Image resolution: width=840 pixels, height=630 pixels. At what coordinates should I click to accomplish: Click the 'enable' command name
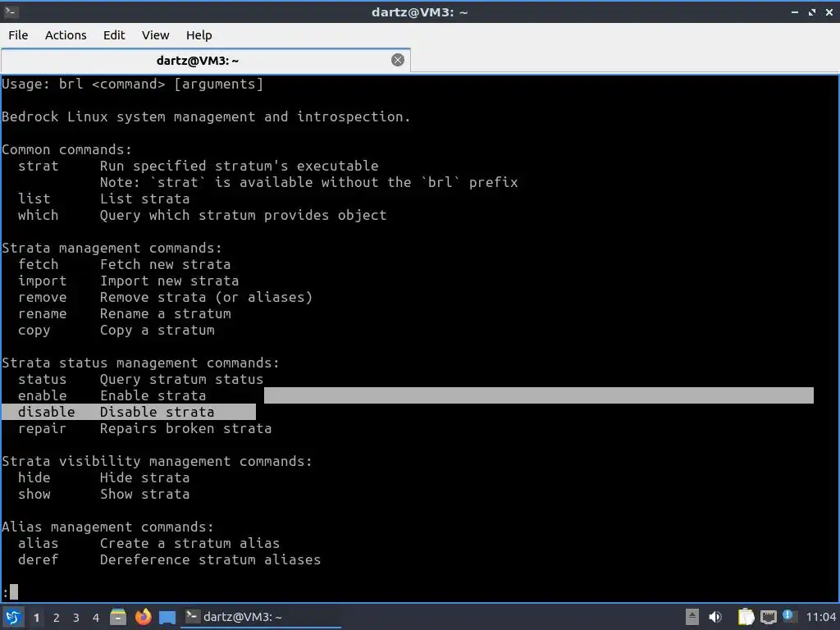click(x=43, y=396)
